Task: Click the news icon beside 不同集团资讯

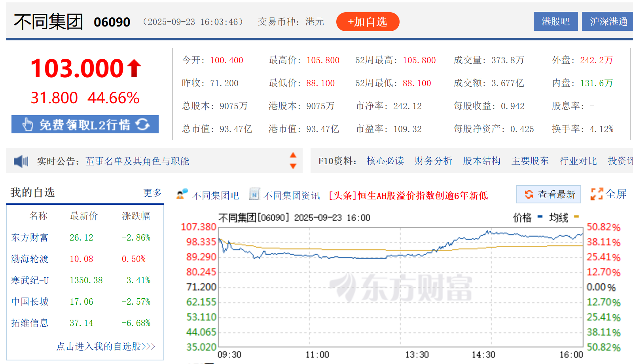Action: point(254,195)
